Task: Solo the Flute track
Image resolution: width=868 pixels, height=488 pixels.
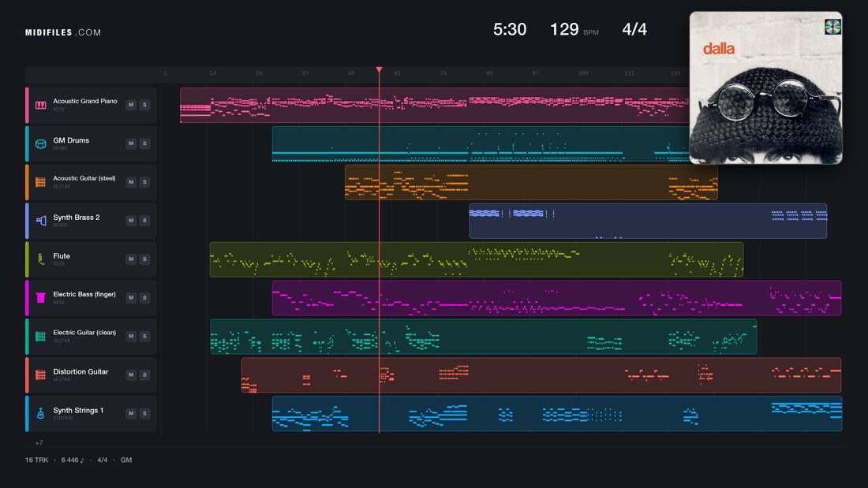Action: pos(144,259)
